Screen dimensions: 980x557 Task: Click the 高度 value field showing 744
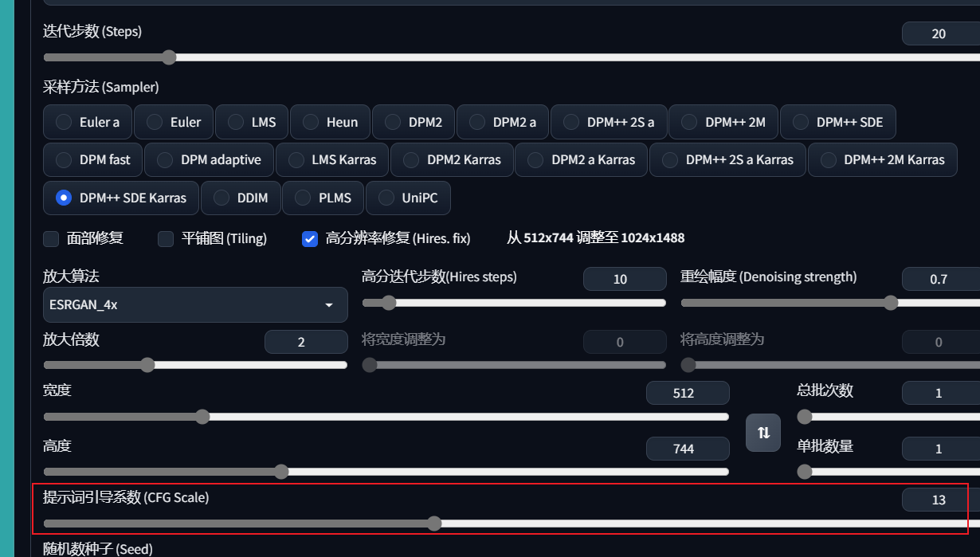pos(687,449)
